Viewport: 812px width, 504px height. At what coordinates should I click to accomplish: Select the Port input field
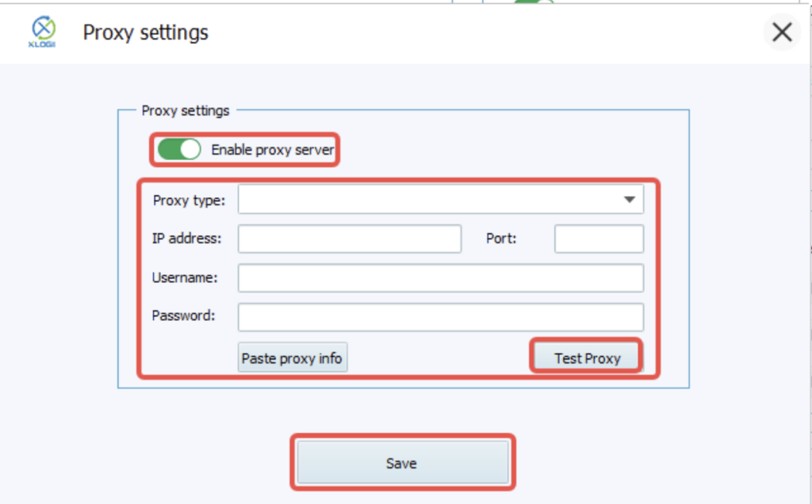599,239
